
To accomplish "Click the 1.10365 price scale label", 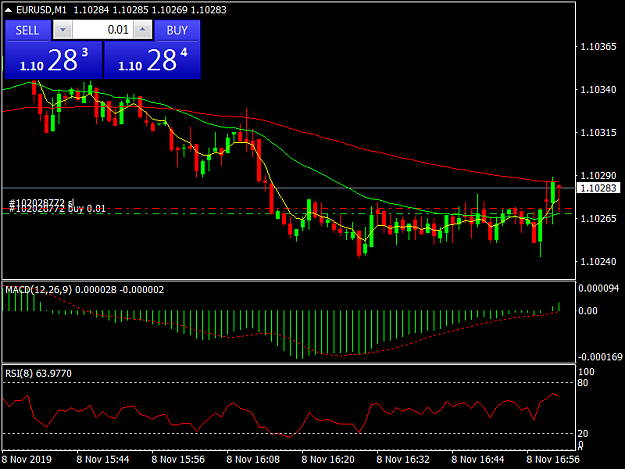I will click(x=598, y=47).
